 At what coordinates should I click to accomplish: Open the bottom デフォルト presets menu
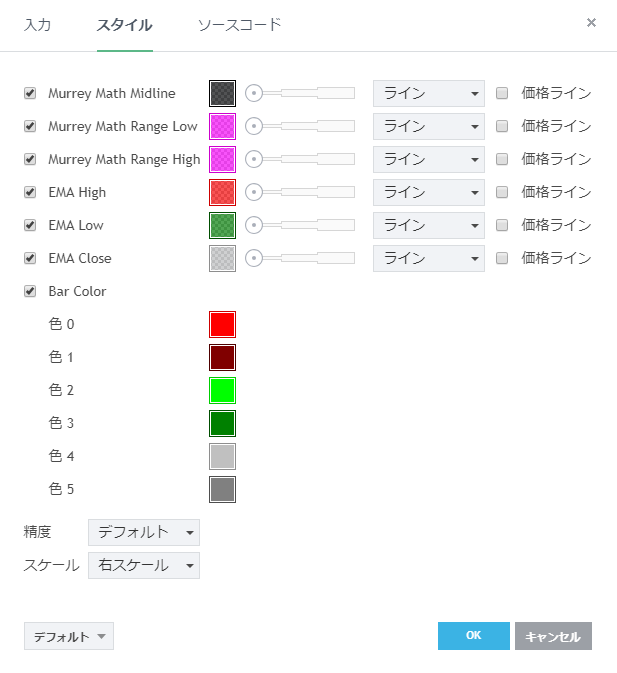68,636
